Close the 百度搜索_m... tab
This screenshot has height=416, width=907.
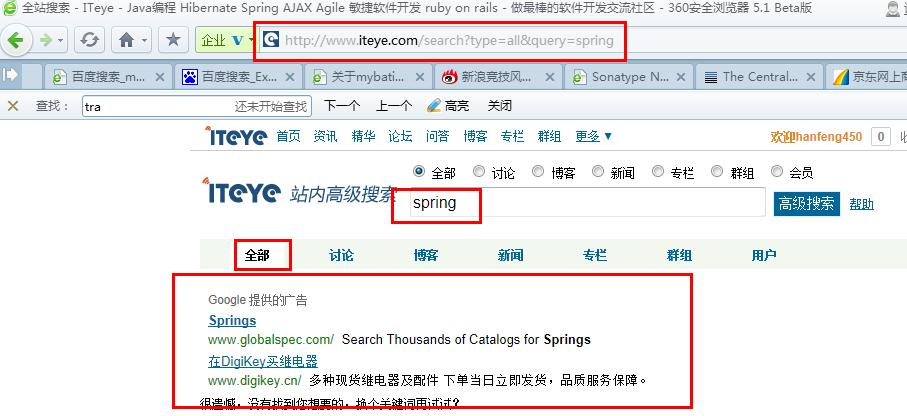coord(160,77)
